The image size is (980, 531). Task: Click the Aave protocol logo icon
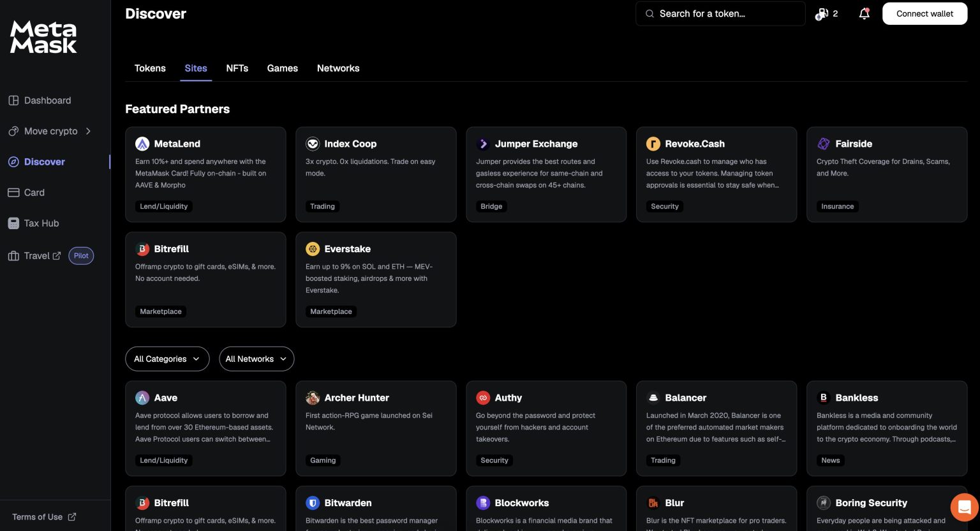click(x=142, y=398)
